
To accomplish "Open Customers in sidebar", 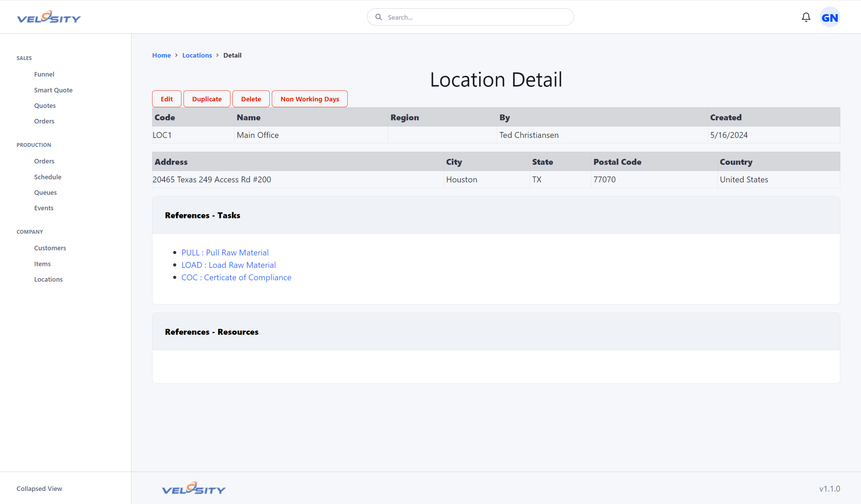I will [x=50, y=248].
